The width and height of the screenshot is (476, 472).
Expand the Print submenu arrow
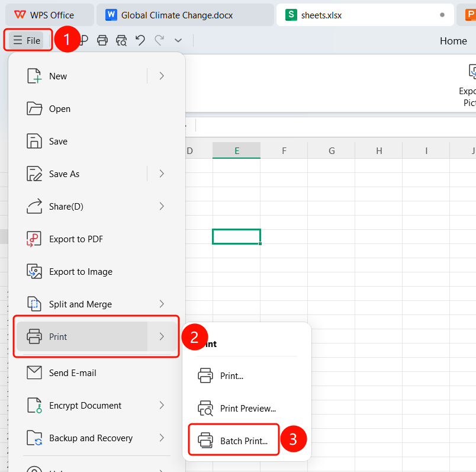pyautogui.click(x=162, y=336)
